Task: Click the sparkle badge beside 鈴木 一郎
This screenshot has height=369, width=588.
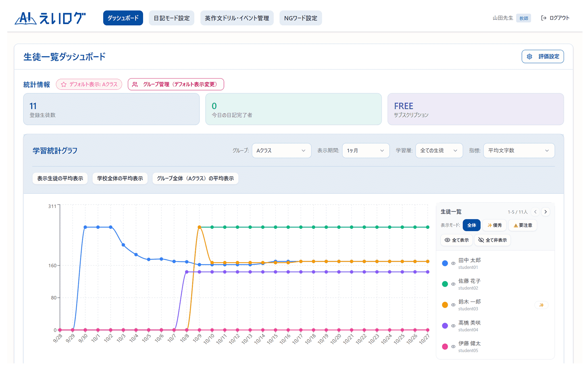Action: coord(541,305)
